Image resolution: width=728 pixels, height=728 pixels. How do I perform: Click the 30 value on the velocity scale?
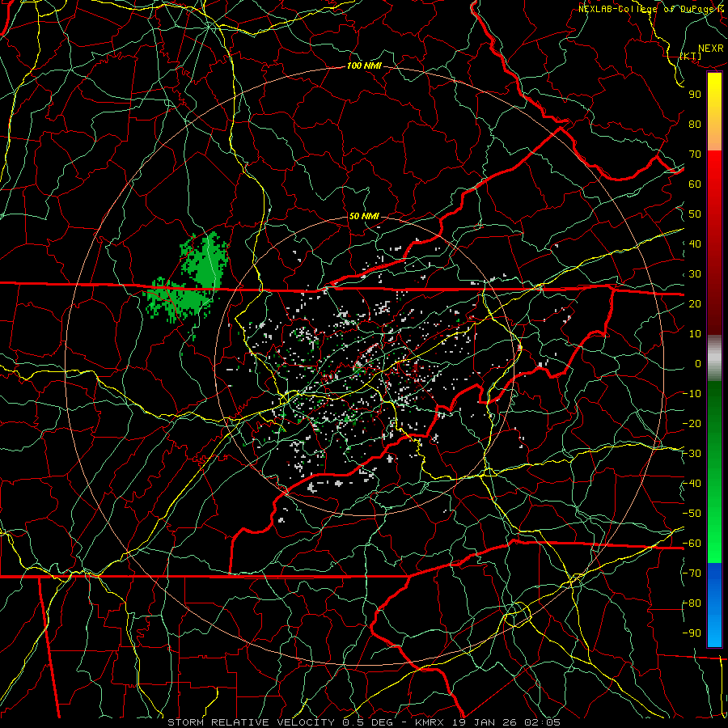click(695, 274)
